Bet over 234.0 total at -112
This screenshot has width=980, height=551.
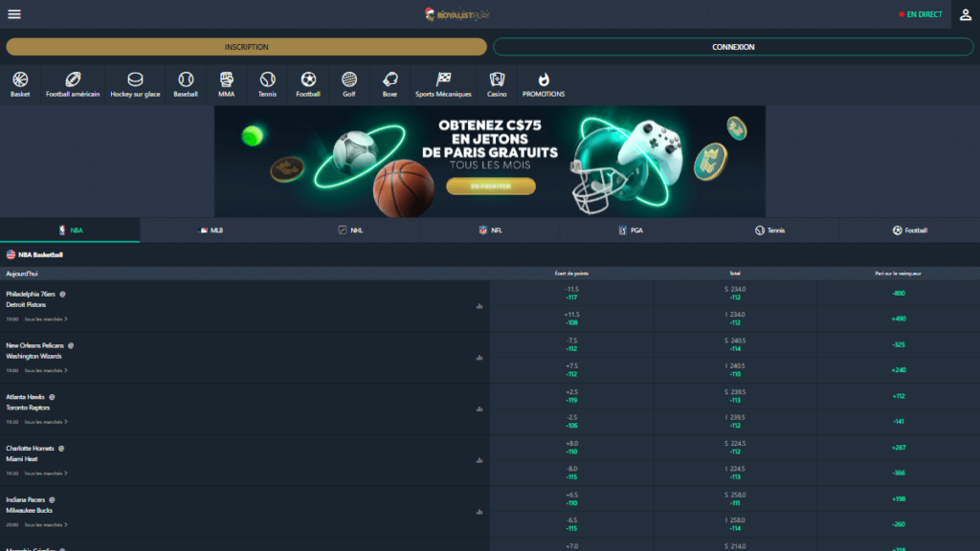(735, 293)
